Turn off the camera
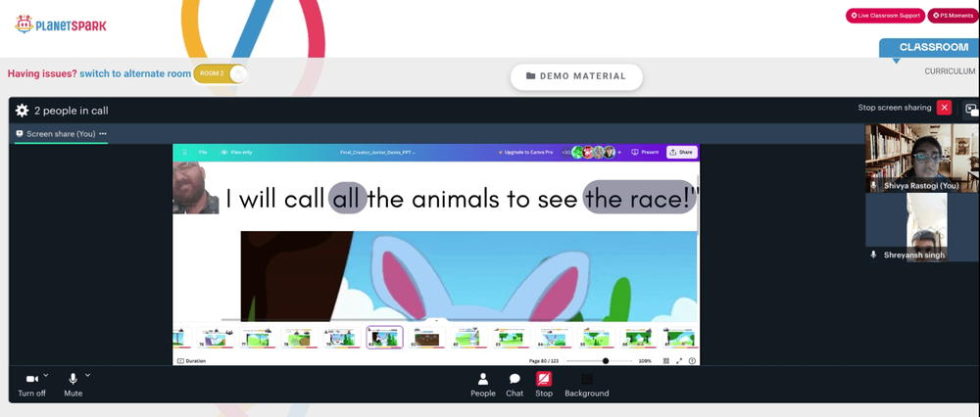980x417 pixels. click(x=32, y=385)
